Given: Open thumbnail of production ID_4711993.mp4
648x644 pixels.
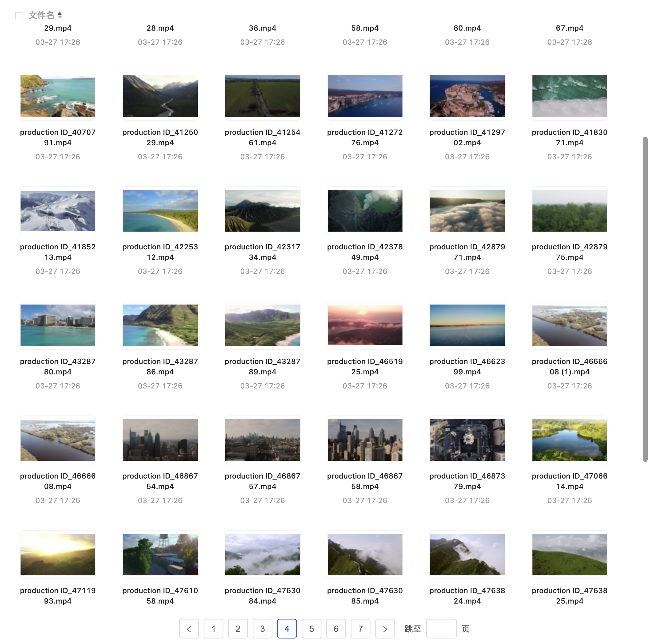Looking at the screenshot, I should click(x=58, y=555).
